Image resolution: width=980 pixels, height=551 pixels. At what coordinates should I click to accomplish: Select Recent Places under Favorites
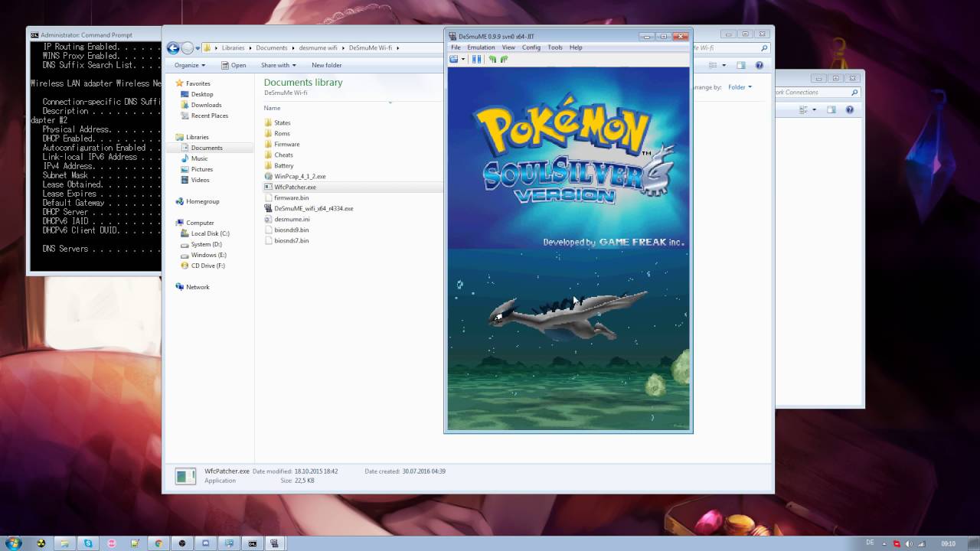[x=209, y=116]
